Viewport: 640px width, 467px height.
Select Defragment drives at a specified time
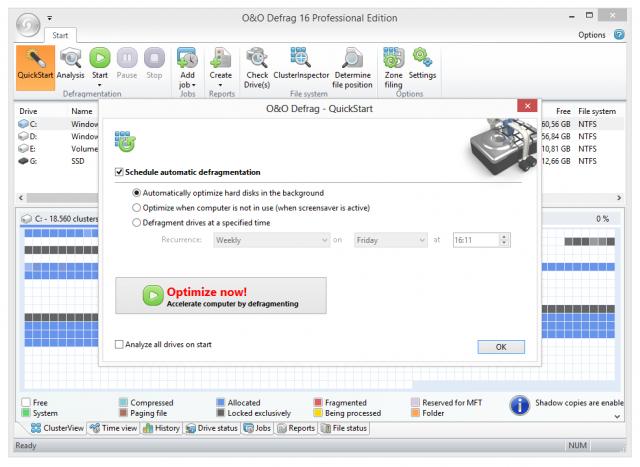click(136, 222)
